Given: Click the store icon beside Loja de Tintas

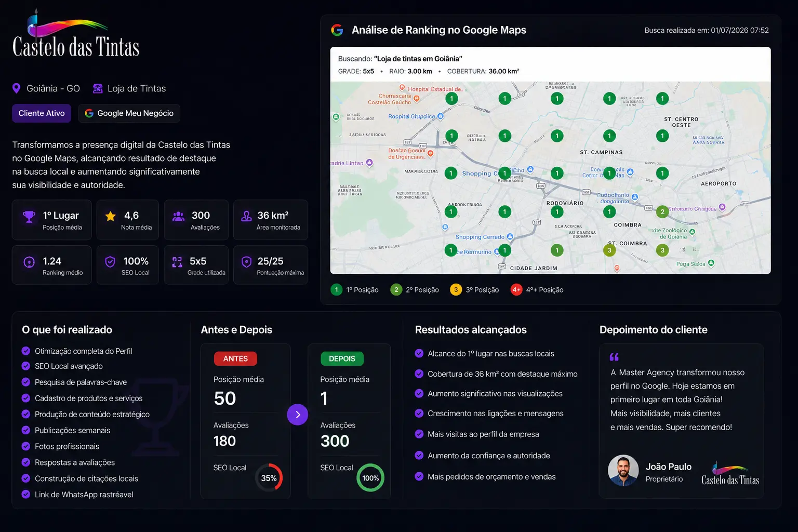Looking at the screenshot, I should [98, 88].
